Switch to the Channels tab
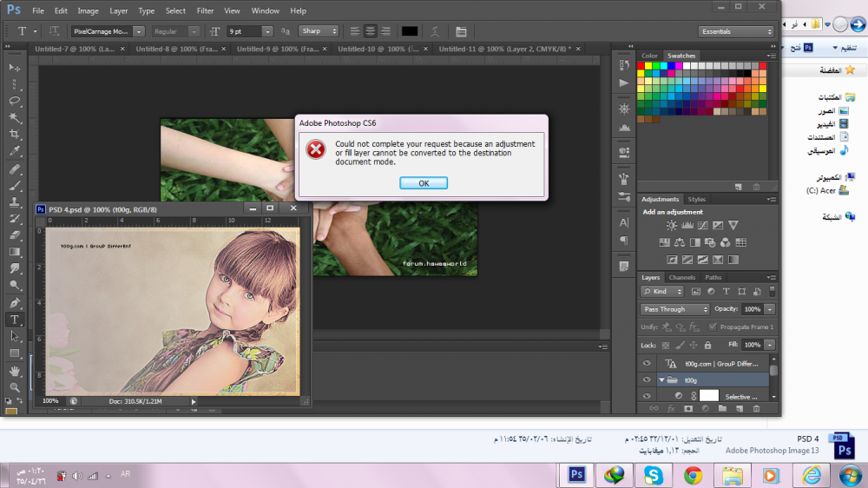 coord(681,278)
